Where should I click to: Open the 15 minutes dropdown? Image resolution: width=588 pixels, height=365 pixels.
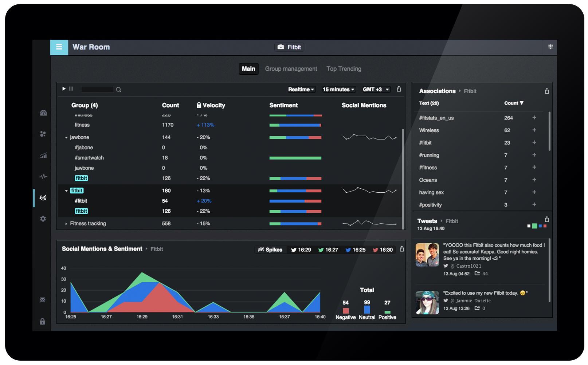tap(338, 90)
